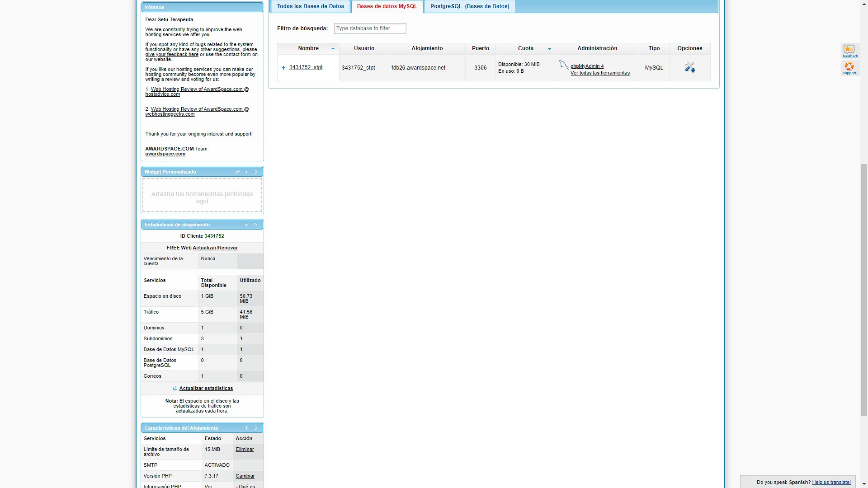Select the 3306 port cell
Screen dimensions: 868x488
[x=481, y=68]
